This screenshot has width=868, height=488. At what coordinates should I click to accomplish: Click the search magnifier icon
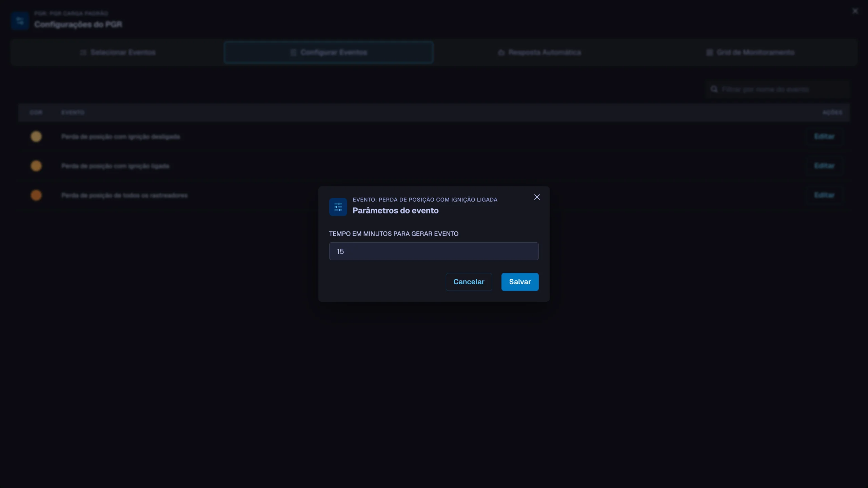point(714,89)
